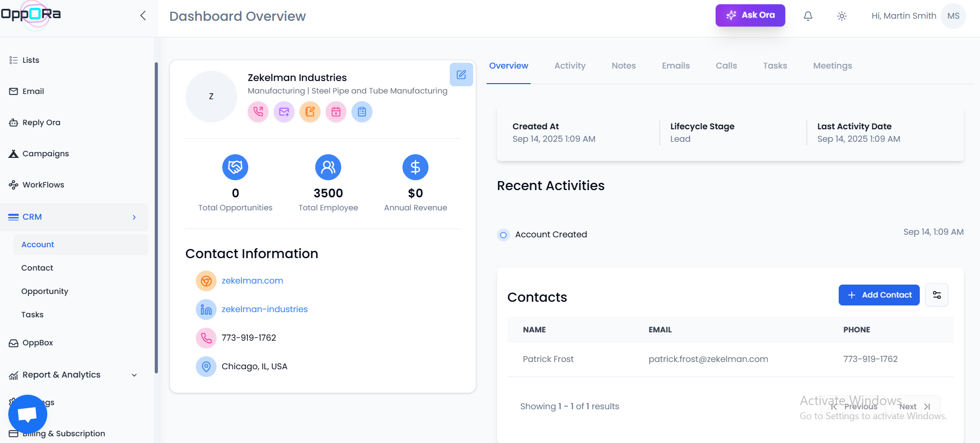The image size is (980, 443).
Task: Open the Meetings tab
Action: (x=832, y=66)
